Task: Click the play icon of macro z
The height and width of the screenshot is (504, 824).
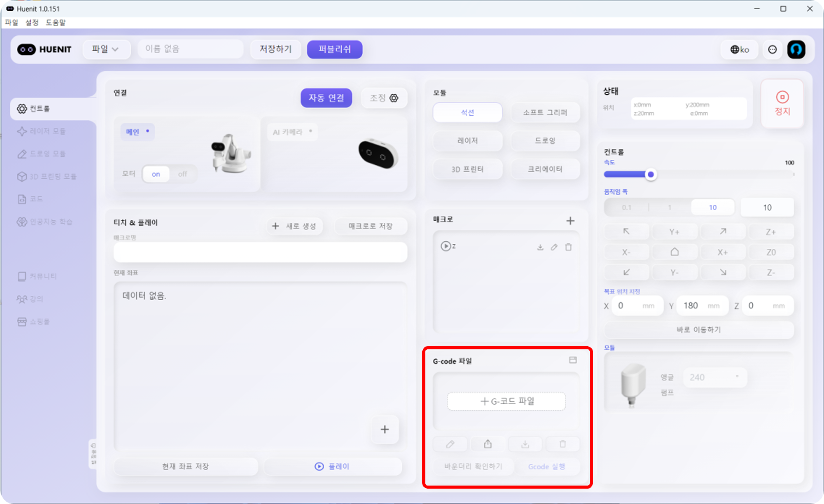Action: coord(445,246)
